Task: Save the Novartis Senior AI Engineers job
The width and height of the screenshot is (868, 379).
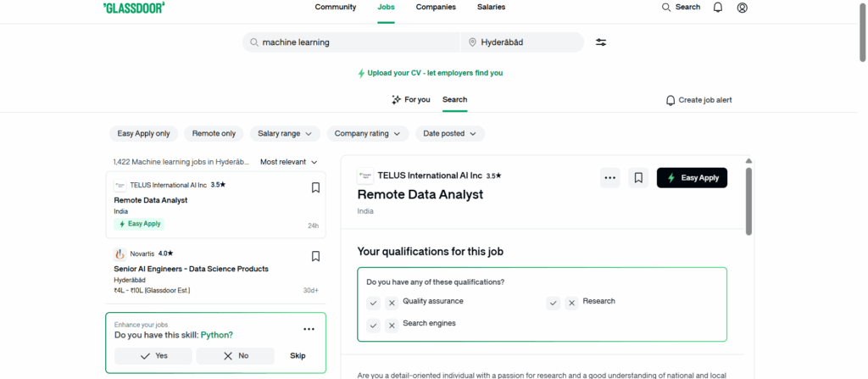Action: [315, 256]
